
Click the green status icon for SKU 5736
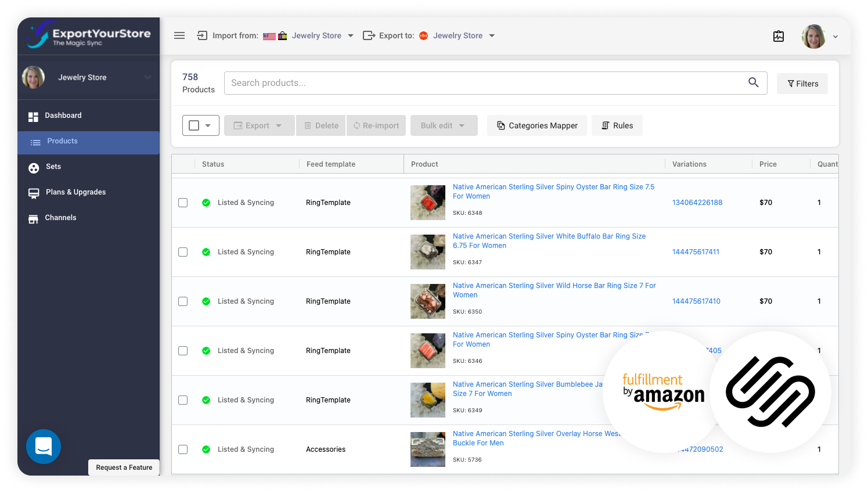click(206, 449)
